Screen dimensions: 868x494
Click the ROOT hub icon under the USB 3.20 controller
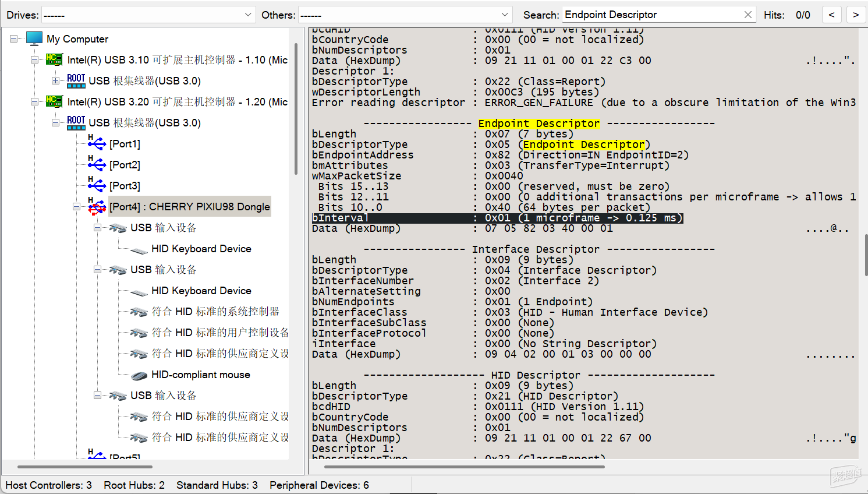click(76, 122)
